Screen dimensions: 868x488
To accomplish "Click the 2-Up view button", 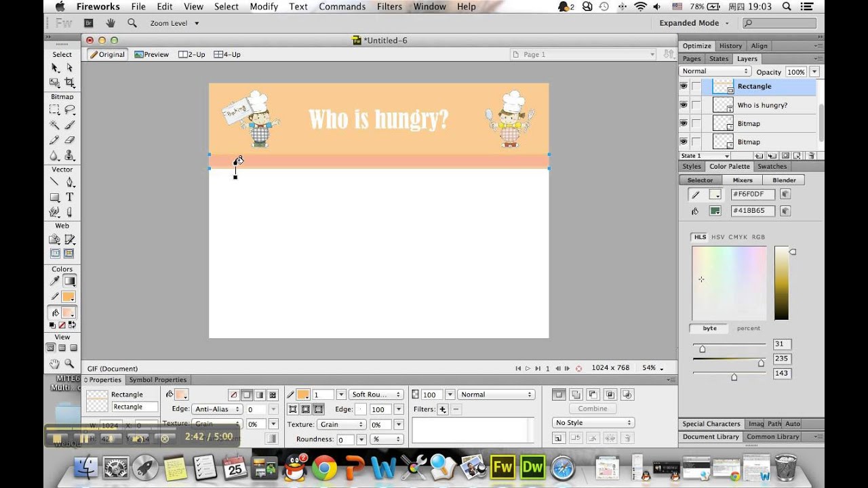I will point(191,54).
